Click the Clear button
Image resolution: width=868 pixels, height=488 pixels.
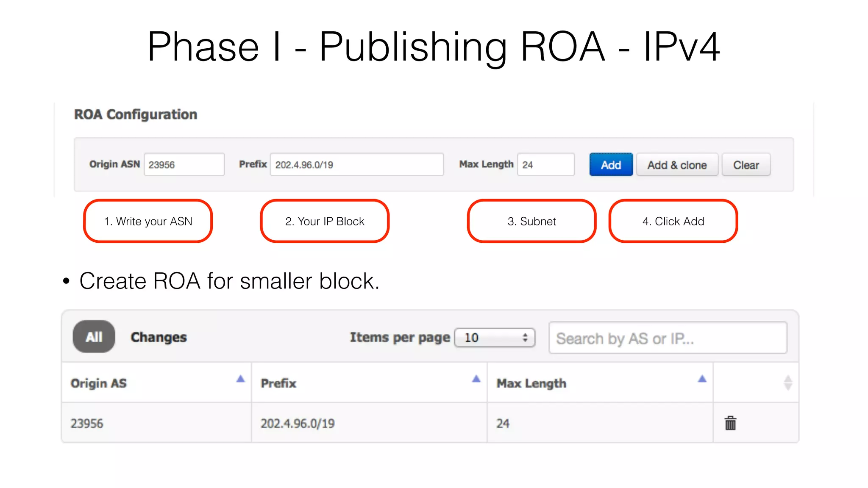tap(746, 165)
